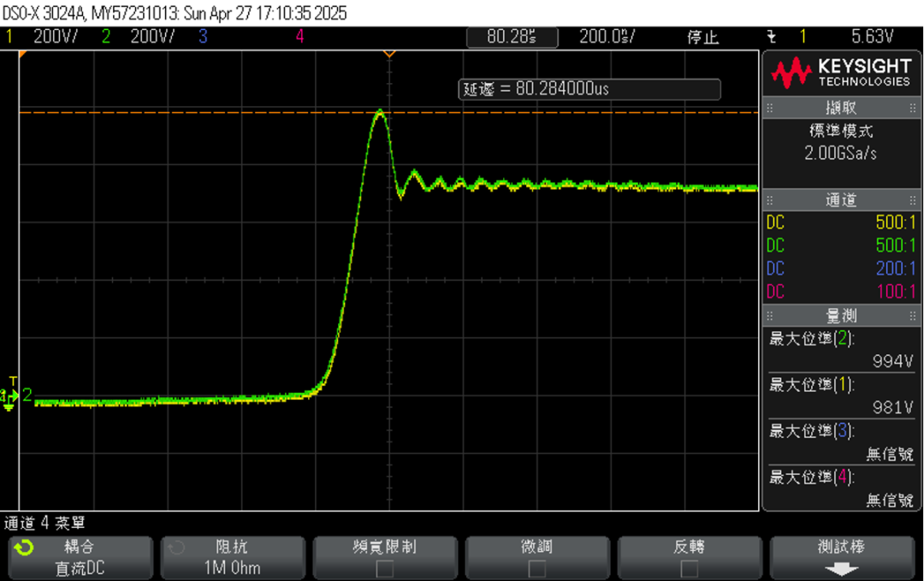Select the channel 4 indicator in top bar
The width and height of the screenshot is (924, 581).
(x=299, y=37)
